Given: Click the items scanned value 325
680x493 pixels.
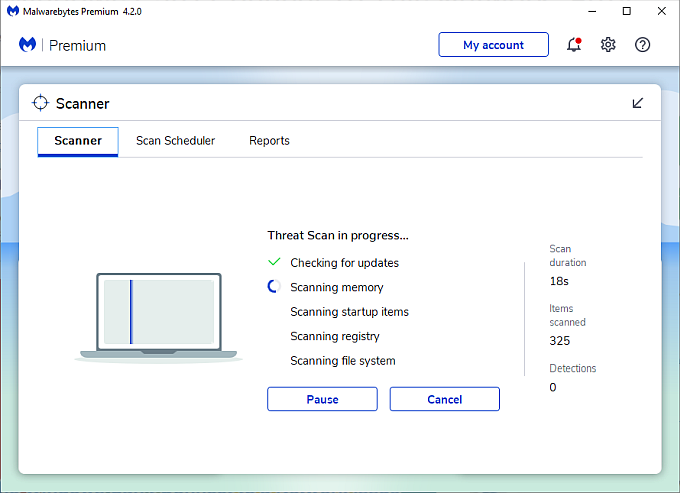Looking at the screenshot, I should [x=559, y=340].
